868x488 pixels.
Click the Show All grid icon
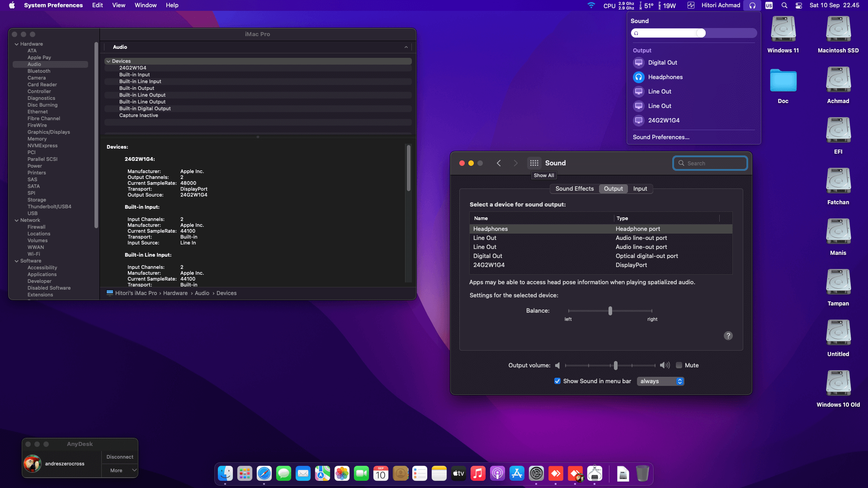point(534,163)
